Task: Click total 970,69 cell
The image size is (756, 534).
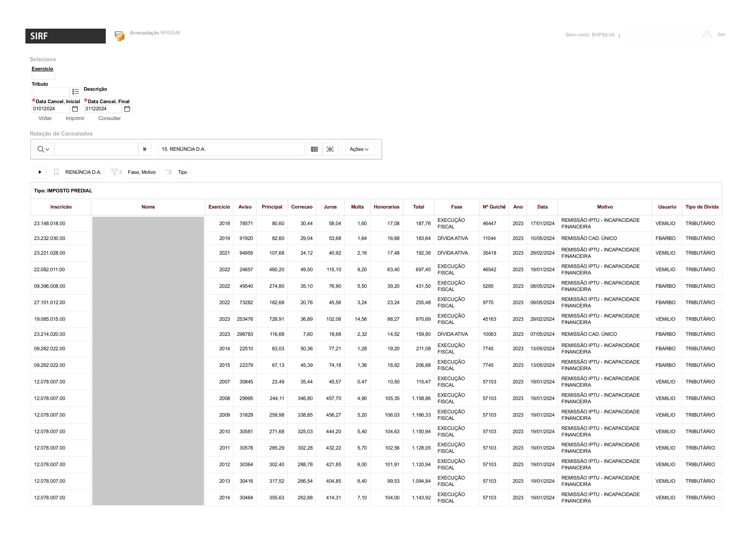Action: coord(418,319)
